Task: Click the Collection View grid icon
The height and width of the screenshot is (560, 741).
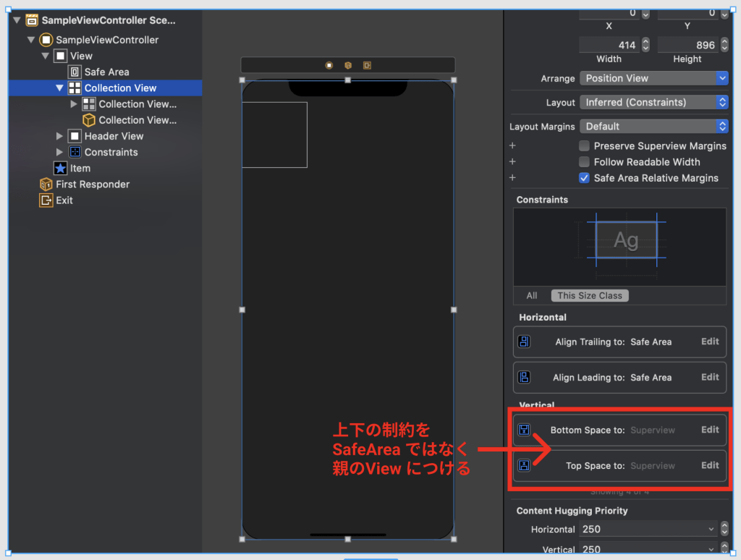Action: 75,88
